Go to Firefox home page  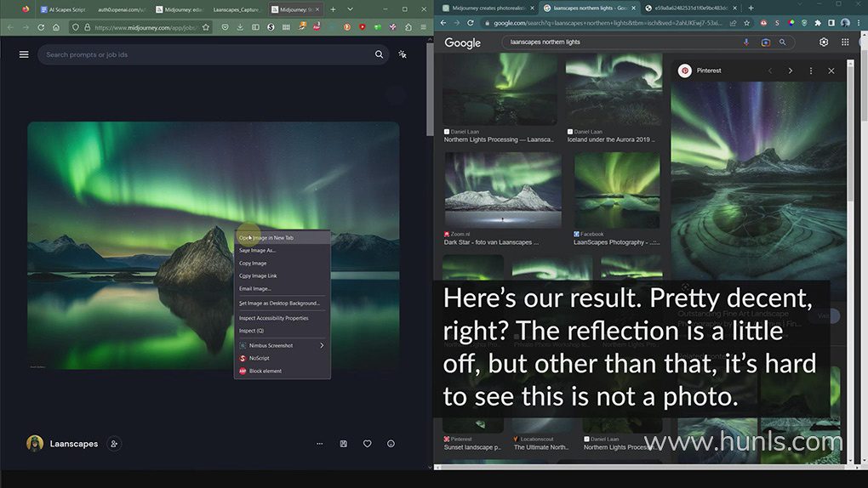click(56, 27)
